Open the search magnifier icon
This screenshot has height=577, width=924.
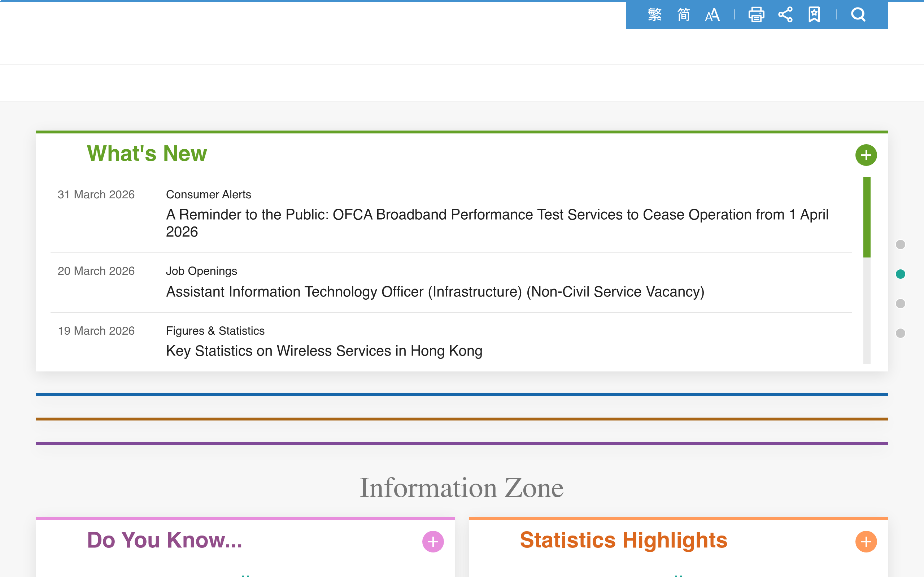[x=858, y=15]
